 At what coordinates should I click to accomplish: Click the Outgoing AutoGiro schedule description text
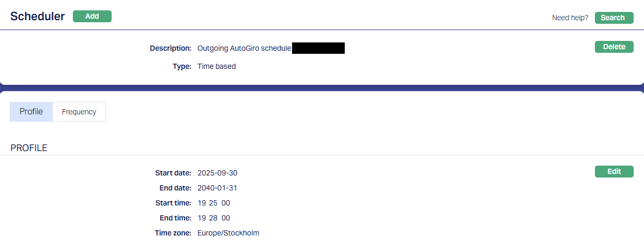(x=244, y=49)
